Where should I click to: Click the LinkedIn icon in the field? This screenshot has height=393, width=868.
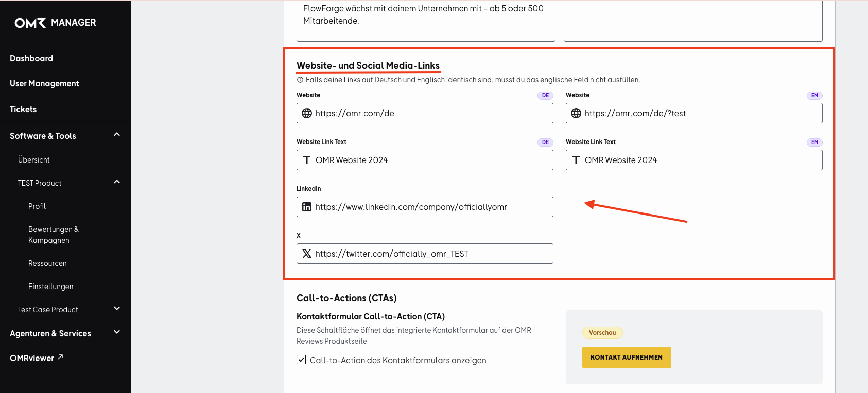[x=307, y=207]
